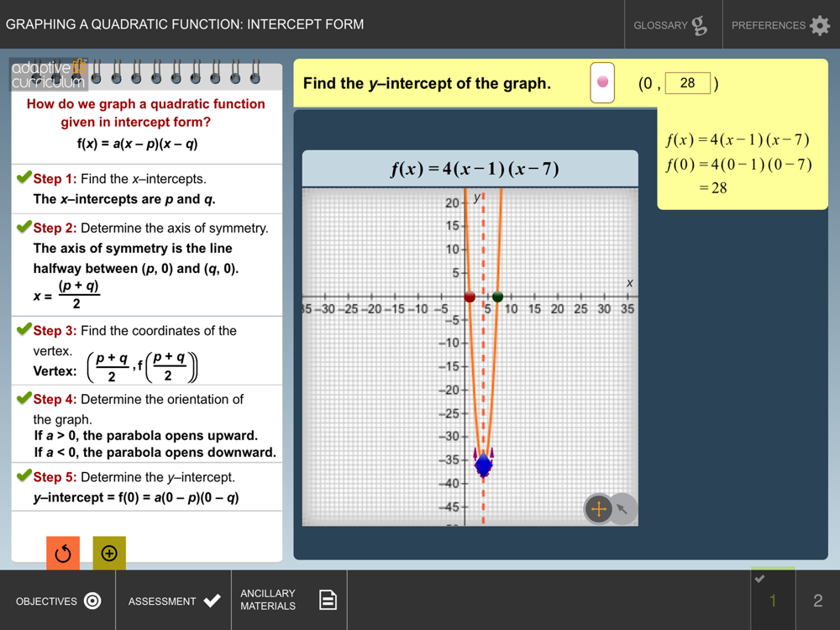Click Step 1 green checkmark
Viewport: 840px width, 630px height.
tap(24, 176)
